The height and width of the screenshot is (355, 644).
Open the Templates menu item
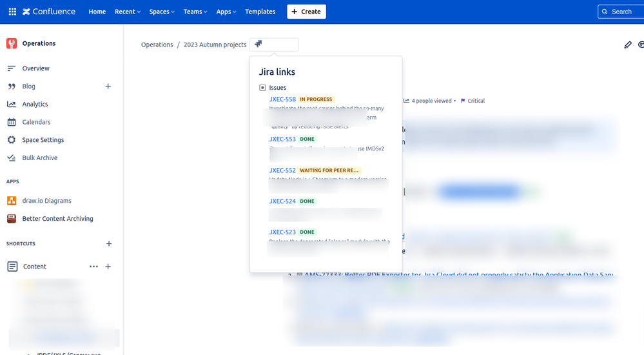click(x=260, y=12)
